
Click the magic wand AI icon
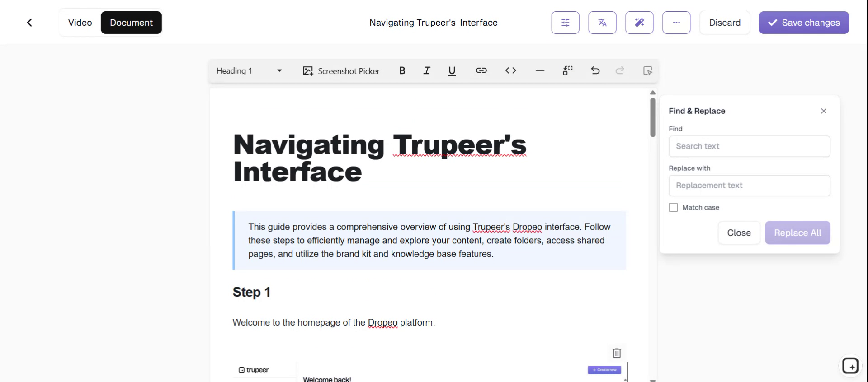(x=639, y=23)
